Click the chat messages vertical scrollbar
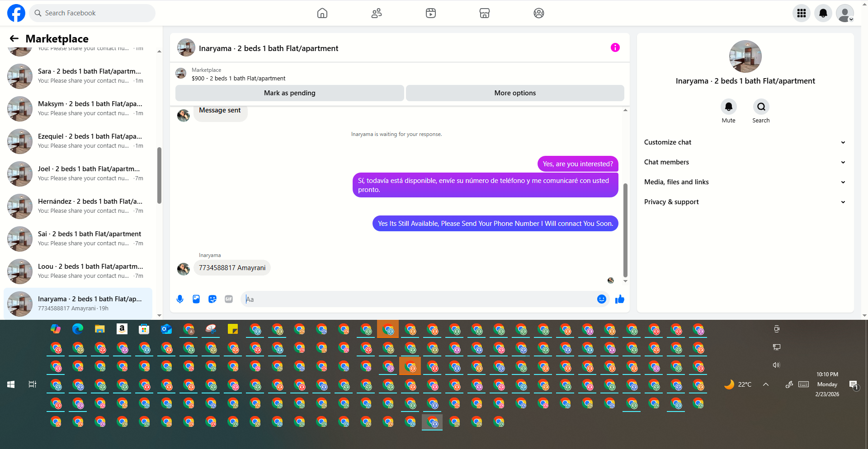Viewport: 868px width, 449px height. (x=625, y=230)
